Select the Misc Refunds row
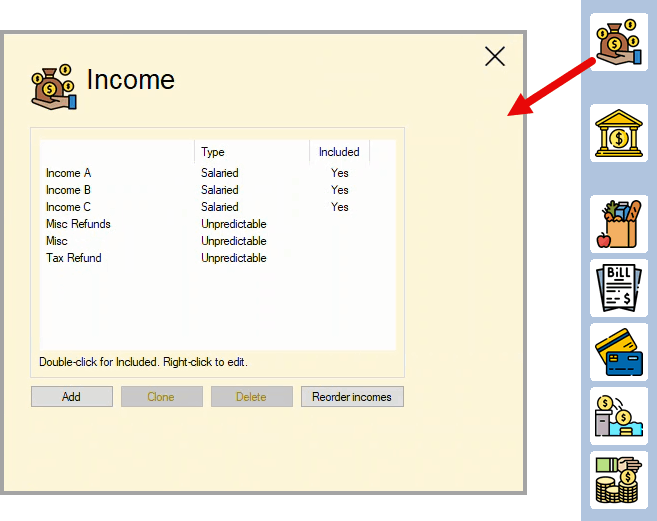The height and width of the screenshot is (521, 657). pyautogui.click(x=217, y=224)
